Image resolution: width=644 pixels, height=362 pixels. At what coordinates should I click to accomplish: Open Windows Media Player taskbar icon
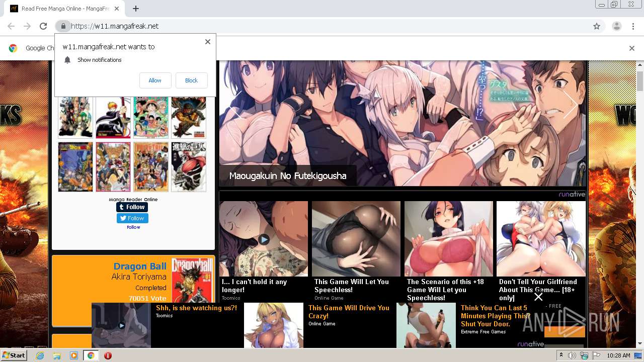coord(74,355)
